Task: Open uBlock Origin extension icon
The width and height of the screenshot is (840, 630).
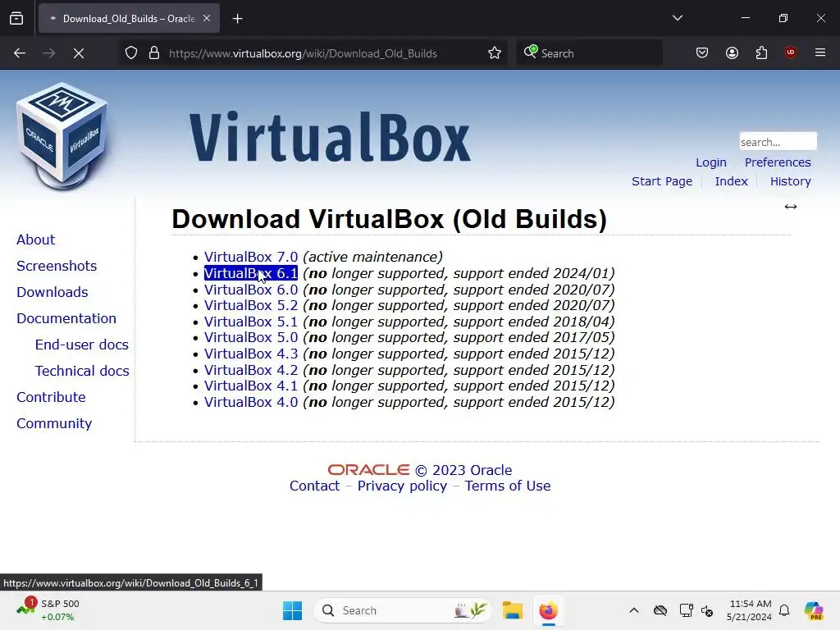Action: (x=790, y=52)
